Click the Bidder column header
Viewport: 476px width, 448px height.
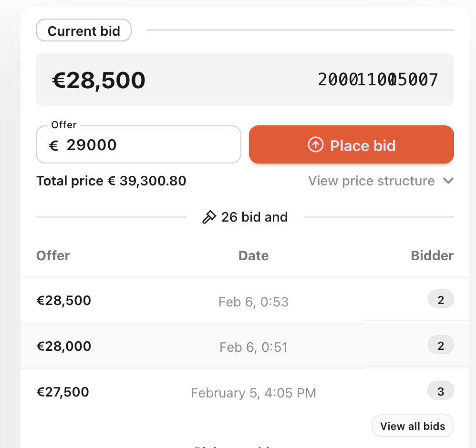point(432,255)
